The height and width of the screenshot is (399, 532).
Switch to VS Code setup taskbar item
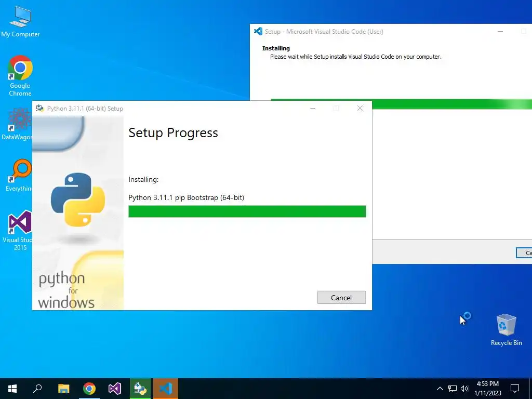click(166, 389)
